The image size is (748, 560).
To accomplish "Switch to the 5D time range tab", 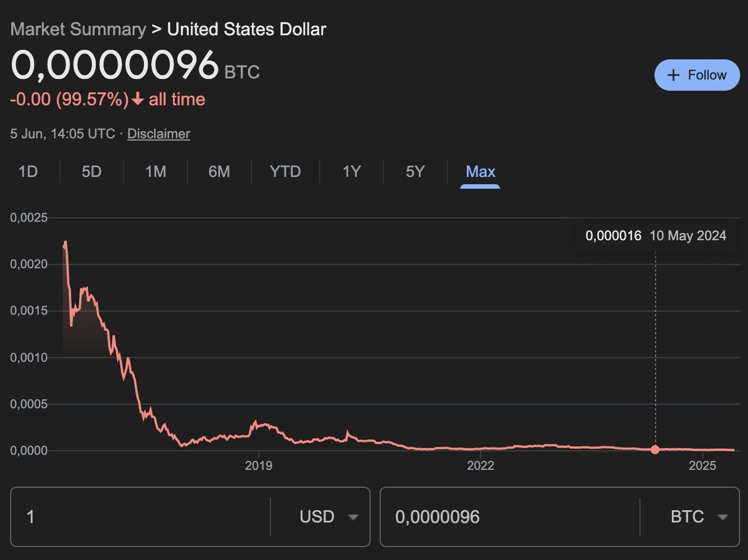I will point(92,171).
